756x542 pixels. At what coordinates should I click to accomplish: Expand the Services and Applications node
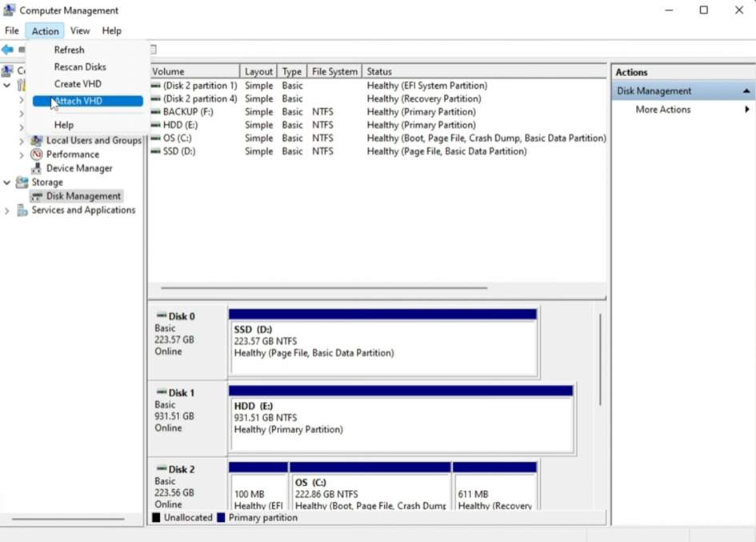tap(7, 211)
